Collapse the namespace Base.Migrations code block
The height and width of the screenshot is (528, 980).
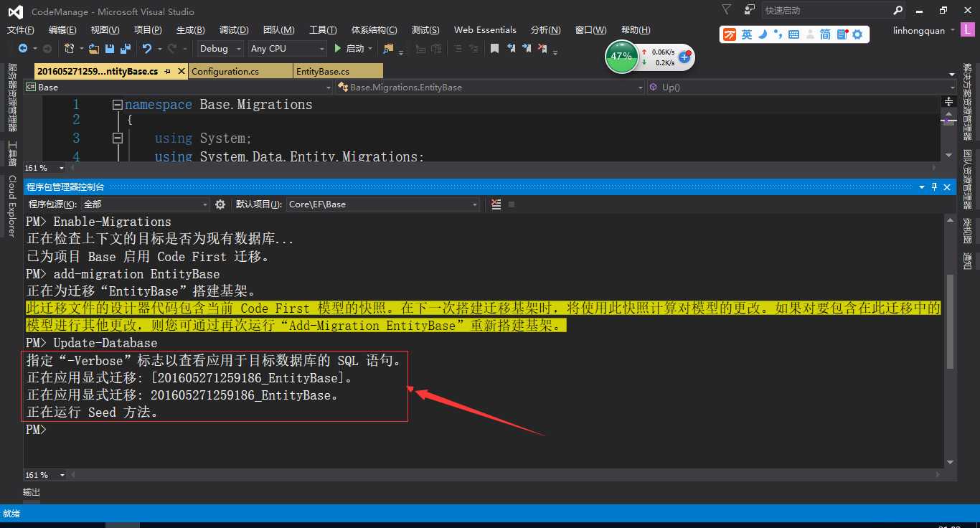click(x=118, y=105)
